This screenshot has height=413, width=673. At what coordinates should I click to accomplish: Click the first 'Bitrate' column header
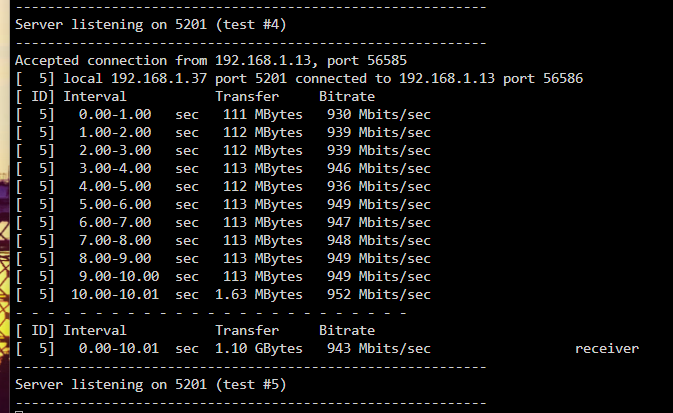point(347,96)
